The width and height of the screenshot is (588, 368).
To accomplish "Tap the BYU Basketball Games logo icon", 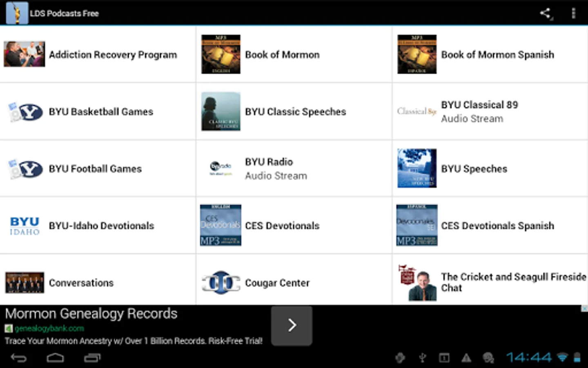I will pyautogui.click(x=25, y=112).
